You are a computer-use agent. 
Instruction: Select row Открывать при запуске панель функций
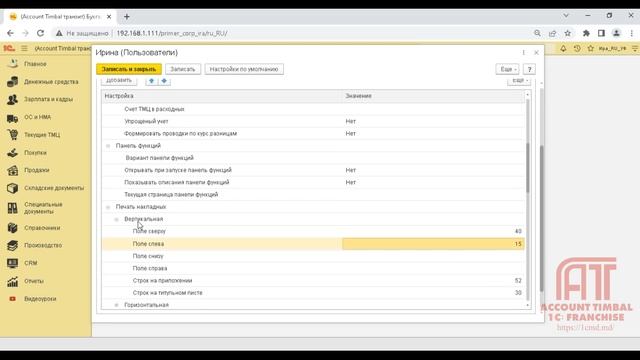point(313,170)
